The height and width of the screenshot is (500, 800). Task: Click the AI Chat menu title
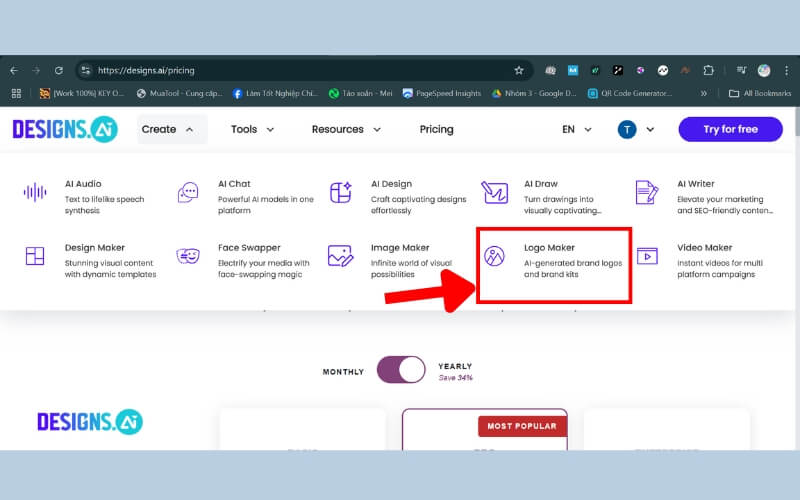234,184
